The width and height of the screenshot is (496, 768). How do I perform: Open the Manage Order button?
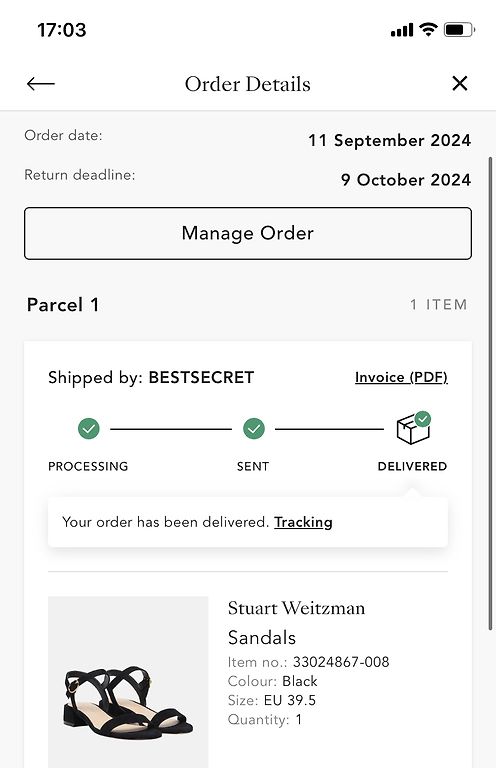pyautogui.click(x=248, y=233)
